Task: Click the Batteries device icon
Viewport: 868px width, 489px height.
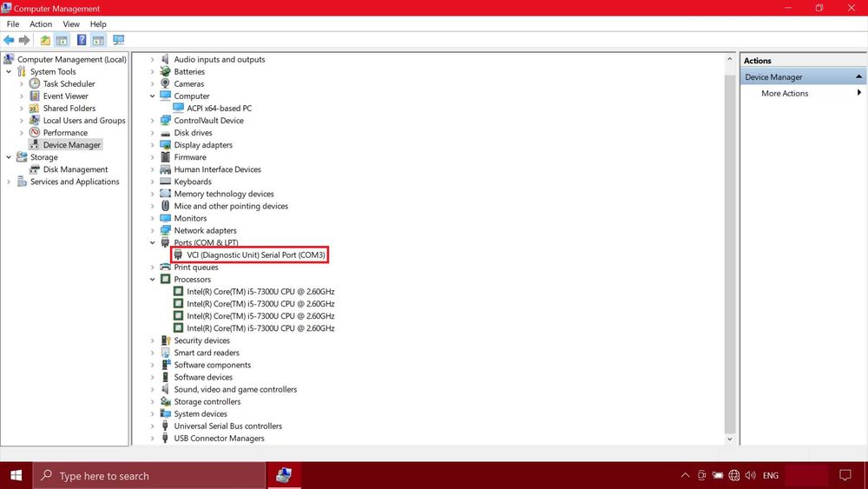Action: (x=165, y=71)
